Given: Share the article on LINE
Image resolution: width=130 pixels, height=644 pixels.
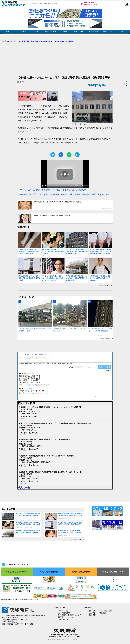Looking at the screenshot, I should tap(69, 155).
